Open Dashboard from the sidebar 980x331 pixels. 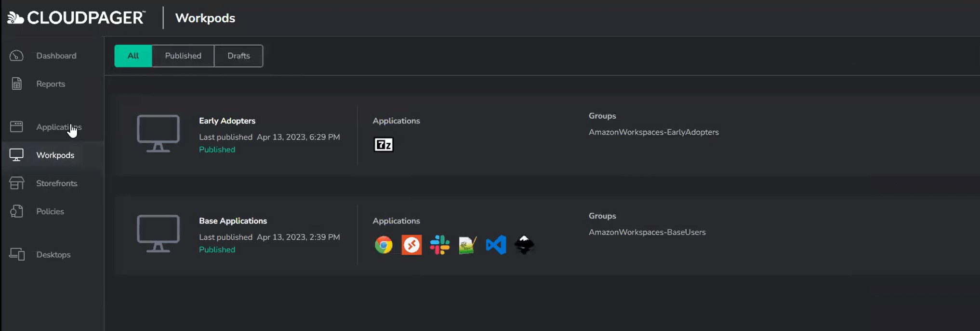click(x=56, y=55)
